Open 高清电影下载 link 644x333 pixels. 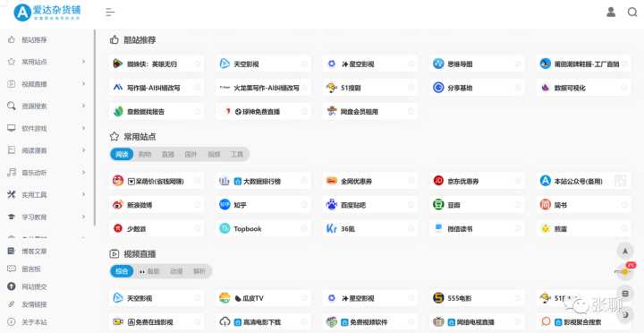tap(263, 322)
